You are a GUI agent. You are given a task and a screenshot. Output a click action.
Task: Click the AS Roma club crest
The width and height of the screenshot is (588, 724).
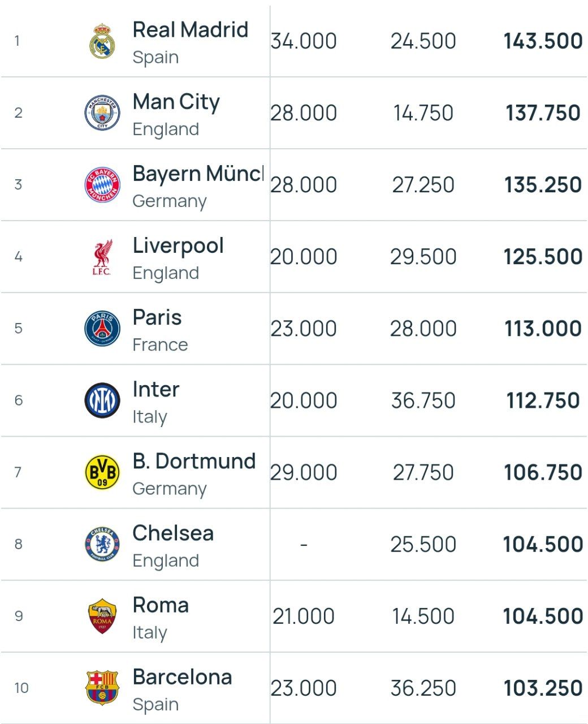coord(102,616)
